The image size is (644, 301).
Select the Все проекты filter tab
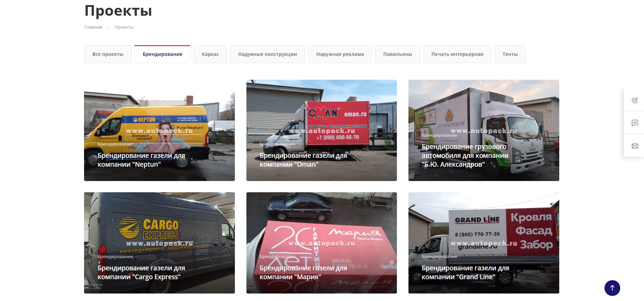point(108,54)
